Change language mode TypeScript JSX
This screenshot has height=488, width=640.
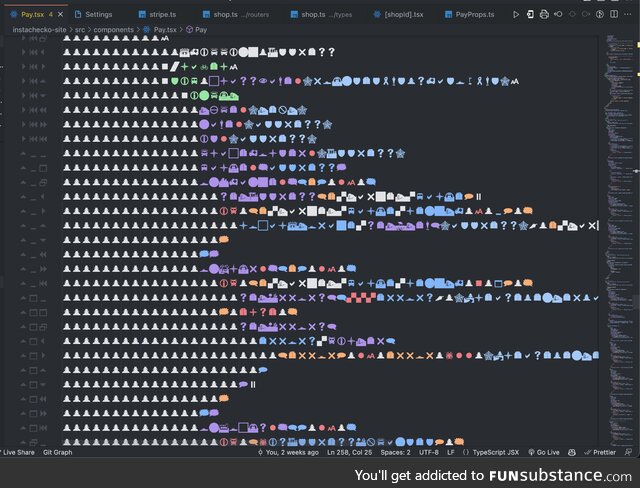point(496,452)
